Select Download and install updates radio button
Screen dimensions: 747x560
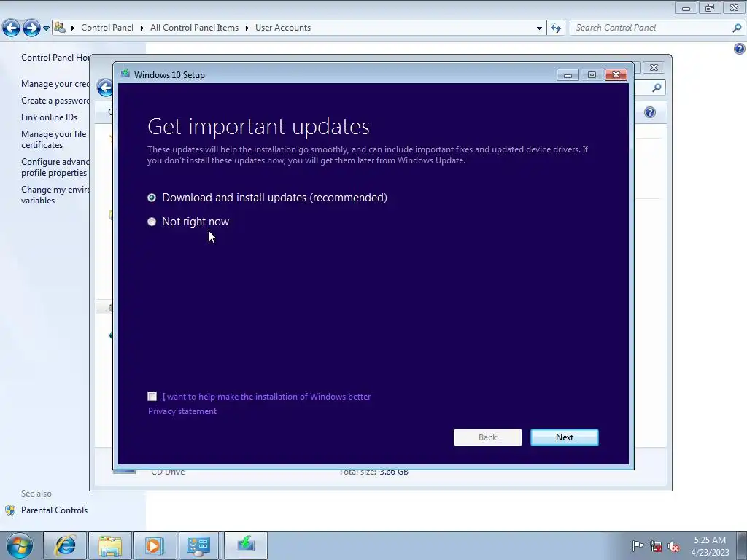(152, 198)
